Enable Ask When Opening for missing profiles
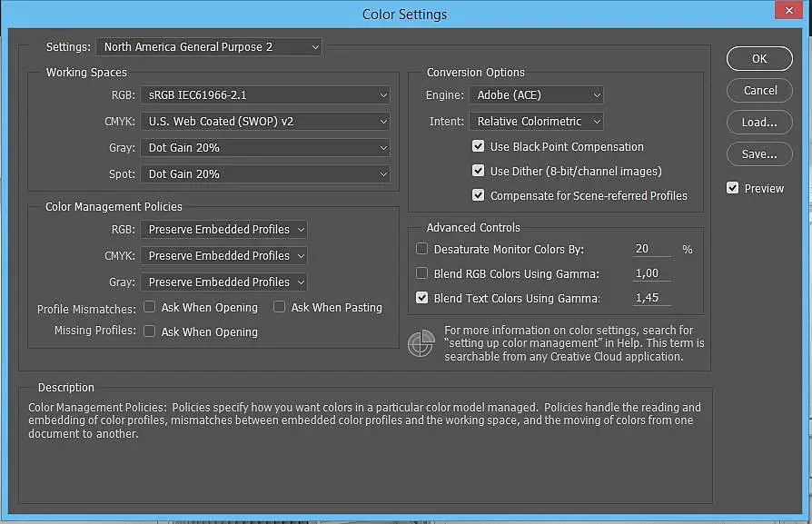Image resolution: width=812 pixels, height=524 pixels. pos(150,332)
